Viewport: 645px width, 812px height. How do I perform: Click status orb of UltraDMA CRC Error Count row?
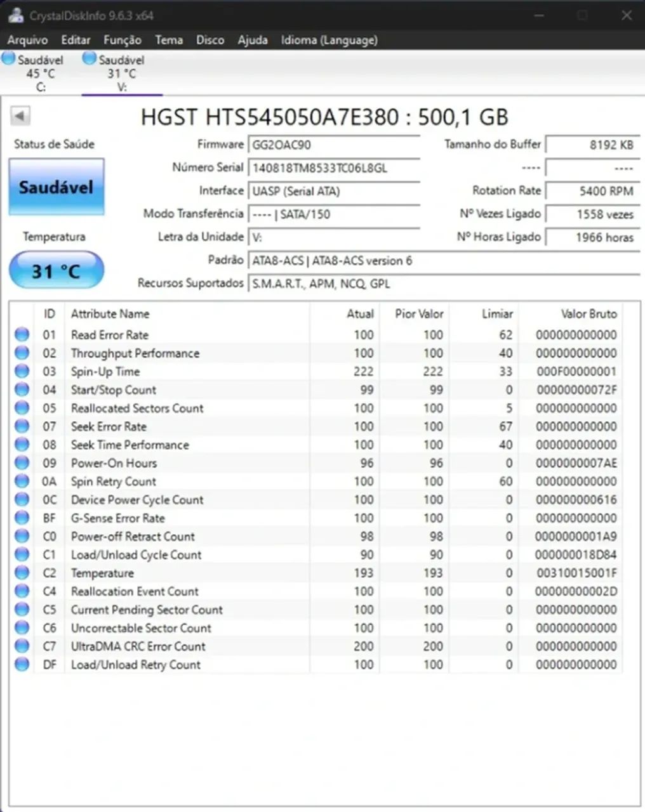point(22,646)
